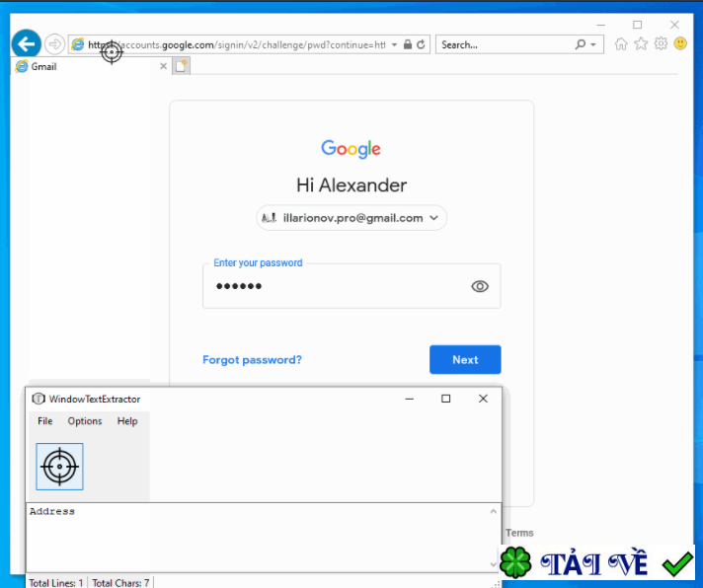Click WindowTextExtractor title bar icon
703x588 pixels.
tap(39, 399)
